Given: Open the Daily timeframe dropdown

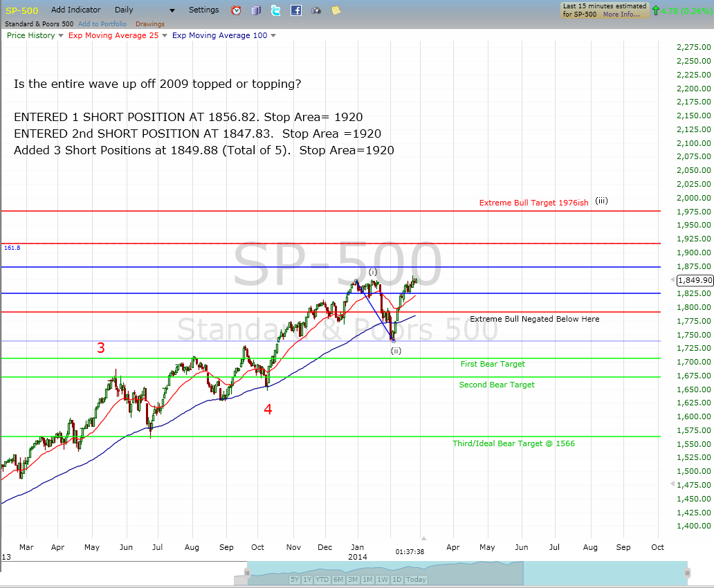Looking at the screenshot, I should (x=145, y=10).
